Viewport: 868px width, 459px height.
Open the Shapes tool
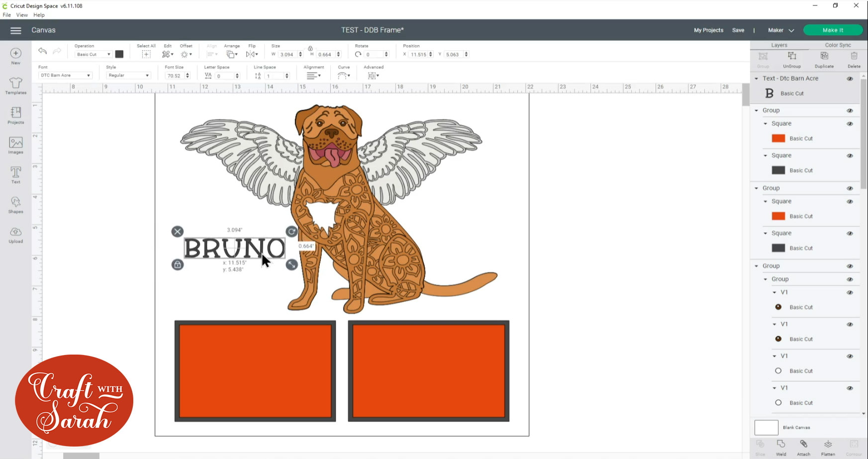(x=16, y=204)
